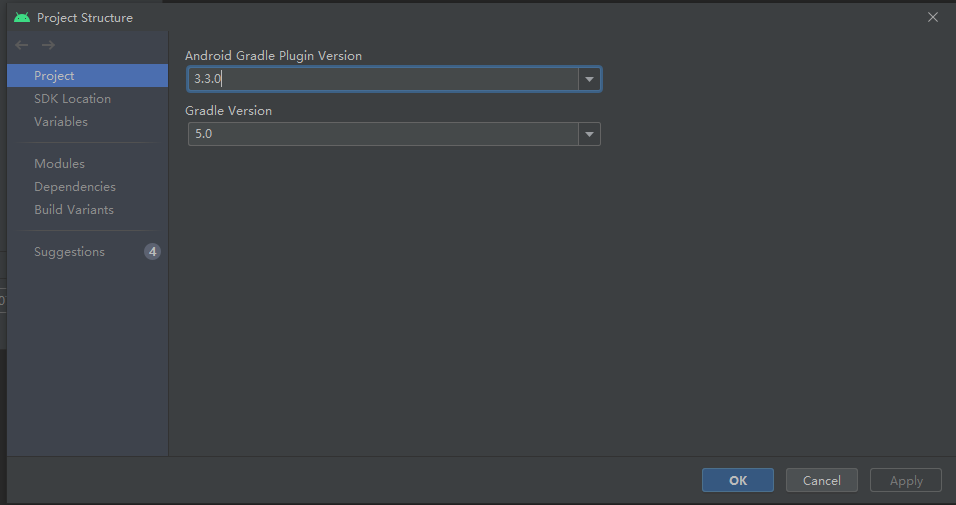Image resolution: width=956 pixels, height=505 pixels.
Task: Go forward using the right arrow
Action: (x=48, y=45)
